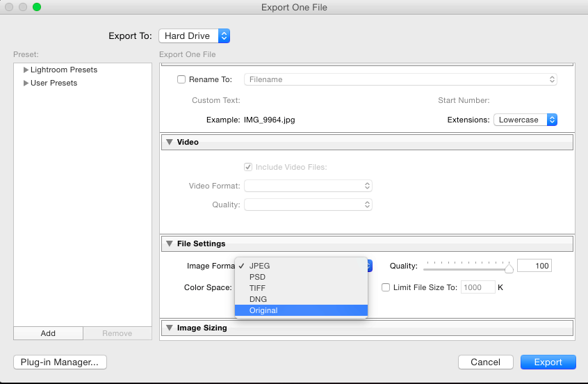Open the Rename To Filename dropdown
Viewport: 588px width, 384px height.
click(400, 79)
